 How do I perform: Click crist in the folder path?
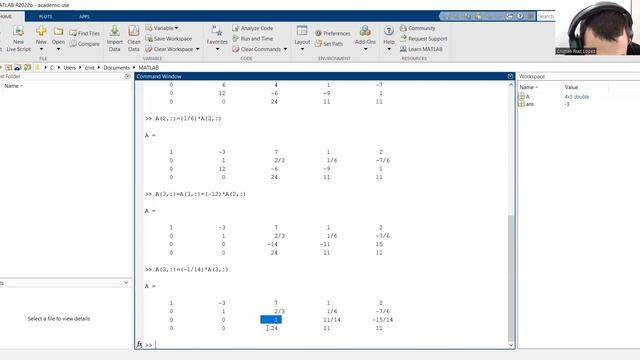[x=89, y=68]
